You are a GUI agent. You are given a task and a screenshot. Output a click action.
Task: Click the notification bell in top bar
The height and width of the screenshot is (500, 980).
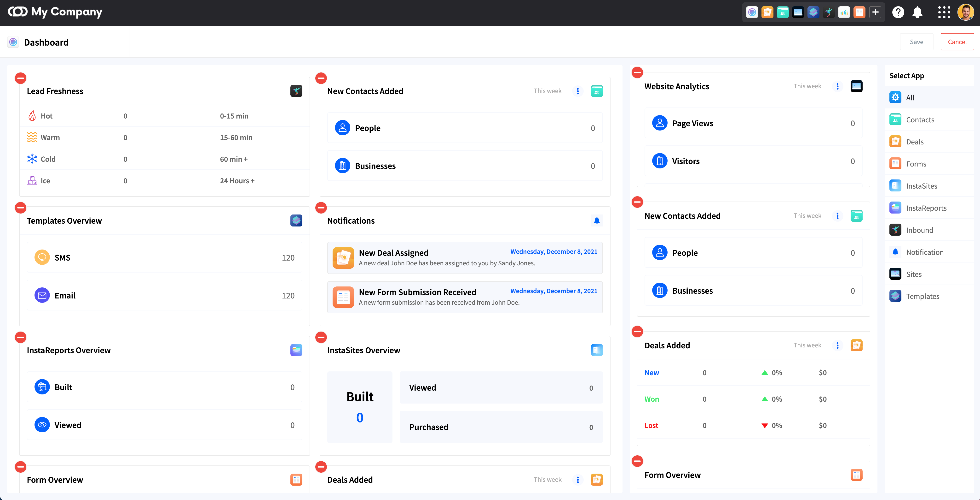point(917,12)
